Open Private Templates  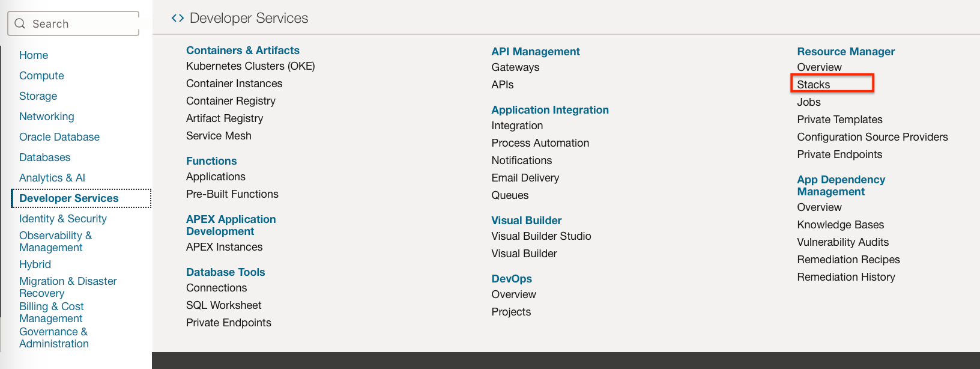pyautogui.click(x=839, y=120)
